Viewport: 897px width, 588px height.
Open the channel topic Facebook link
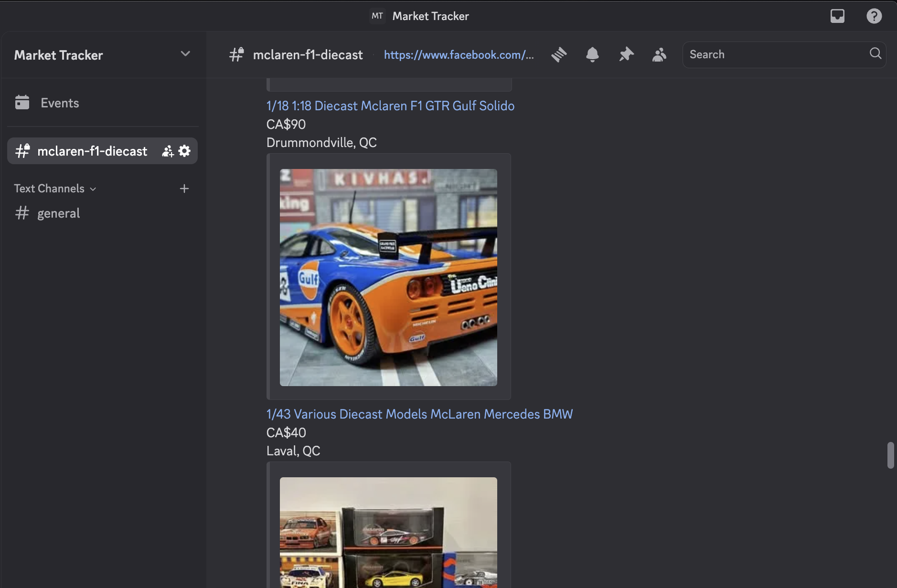(459, 55)
